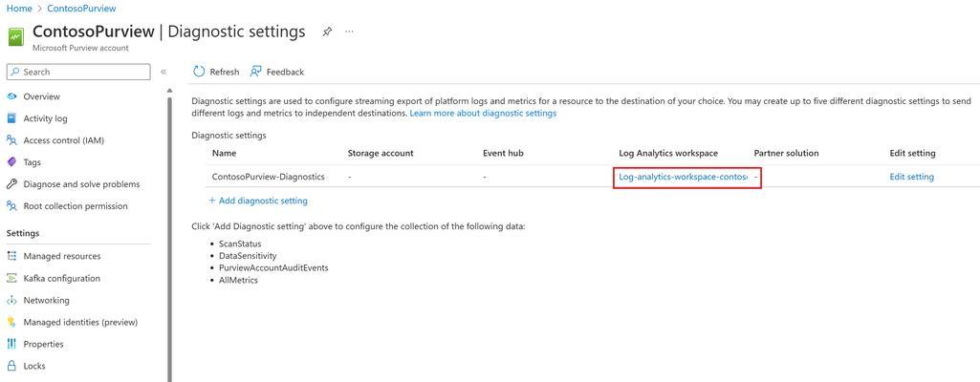
Task: Click in the sidebar Search field
Action: click(x=78, y=72)
